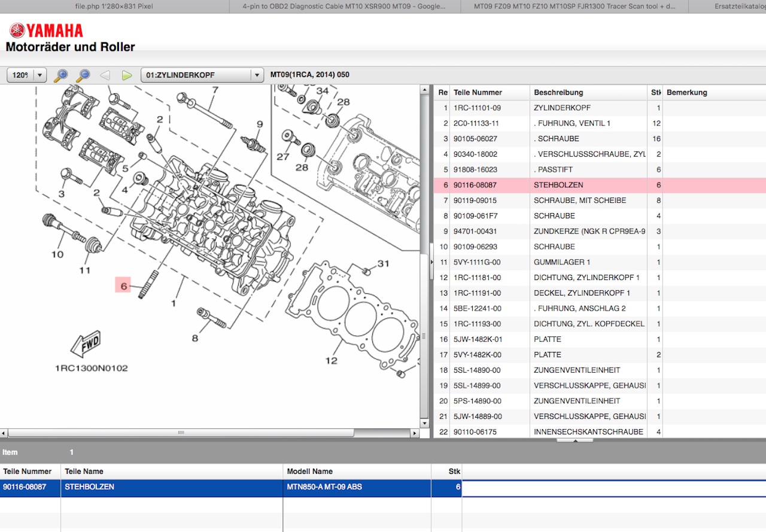Image resolution: width=766 pixels, height=532 pixels.
Task: Select callout number 11 in the diagram
Action: (x=85, y=270)
